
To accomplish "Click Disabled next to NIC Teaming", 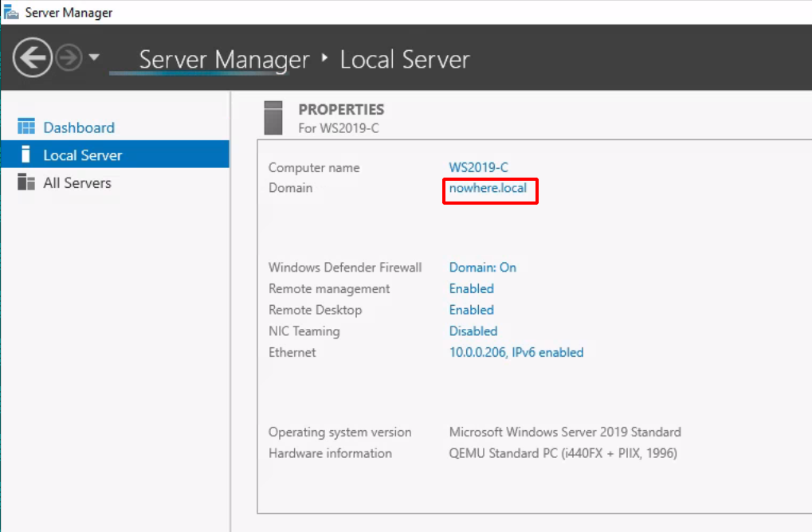I will pyautogui.click(x=473, y=331).
